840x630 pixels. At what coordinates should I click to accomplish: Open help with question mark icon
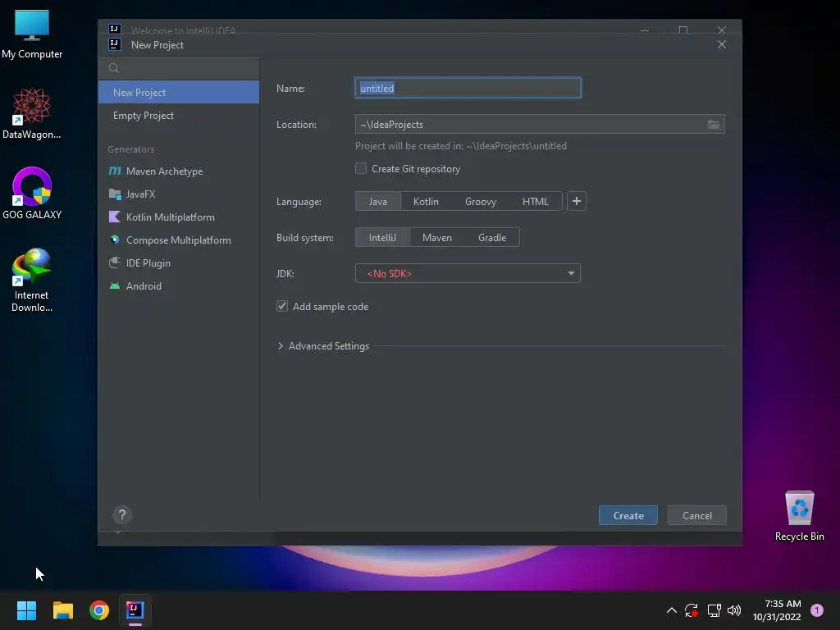point(122,515)
